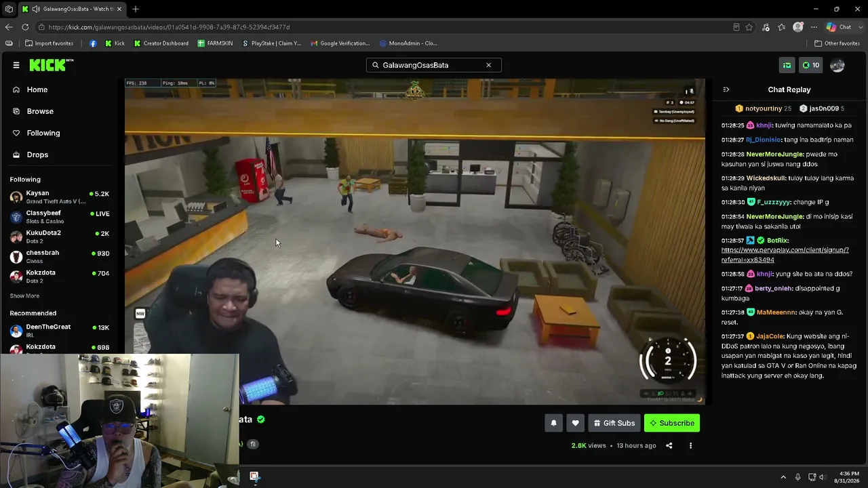
Task: Reload the current page
Action: pos(25,27)
